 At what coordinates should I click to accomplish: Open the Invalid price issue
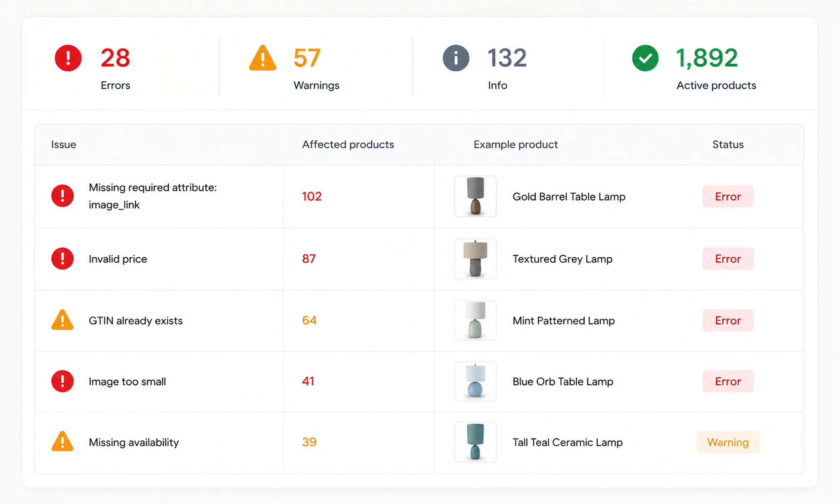(118, 259)
